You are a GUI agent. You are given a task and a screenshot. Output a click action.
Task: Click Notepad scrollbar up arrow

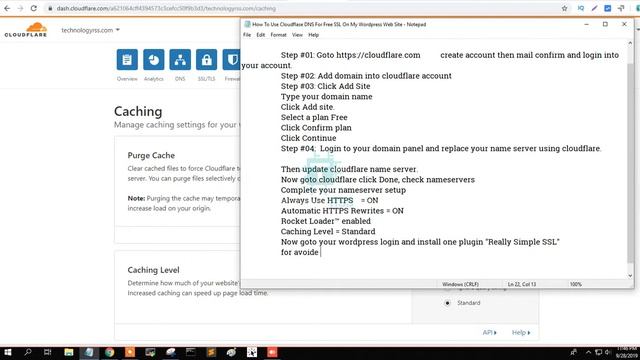(630, 43)
